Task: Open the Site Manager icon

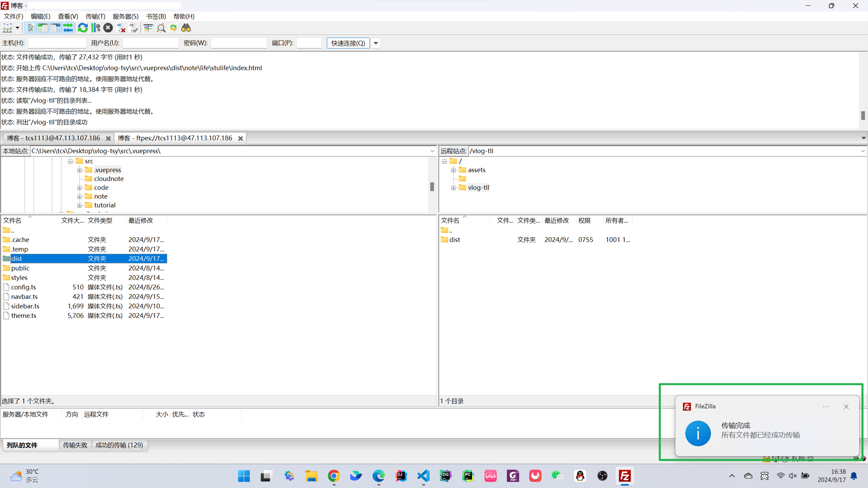Action: [x=7, y=28]
